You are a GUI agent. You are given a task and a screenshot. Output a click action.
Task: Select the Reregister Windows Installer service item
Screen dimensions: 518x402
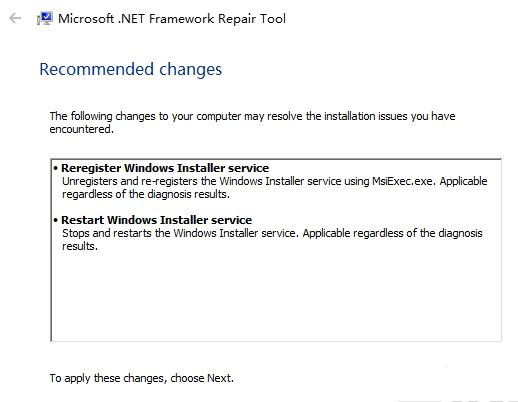point(165,168)
